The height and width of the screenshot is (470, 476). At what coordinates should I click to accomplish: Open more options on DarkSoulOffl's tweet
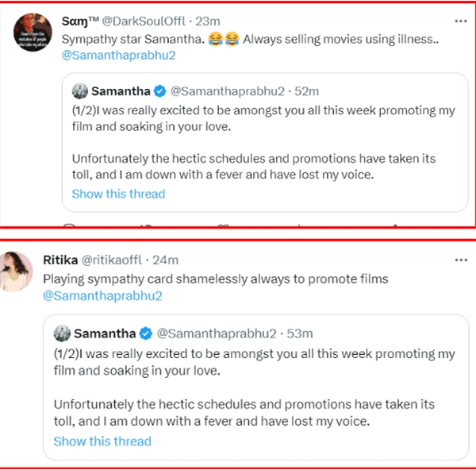tap(460, 20)
